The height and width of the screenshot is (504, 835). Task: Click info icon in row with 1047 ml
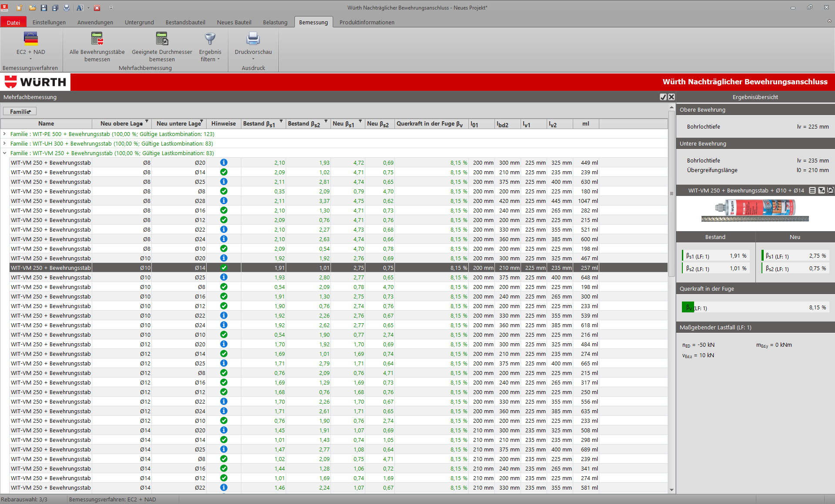pos(224,201)
